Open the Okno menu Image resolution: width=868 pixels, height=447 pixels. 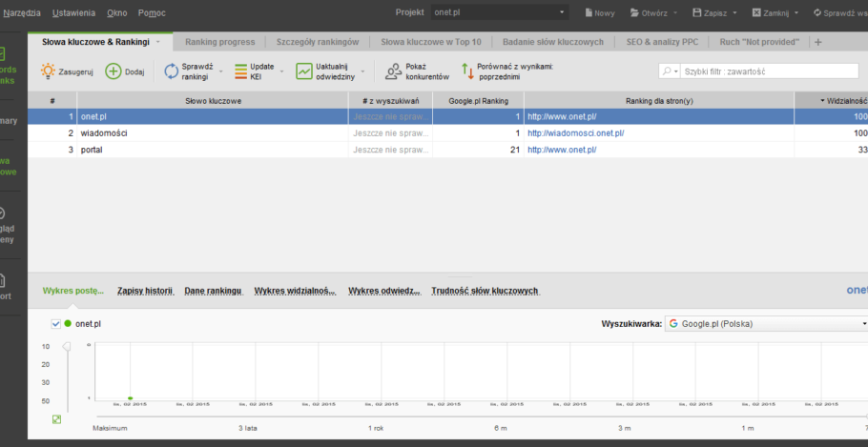point(116,12)
